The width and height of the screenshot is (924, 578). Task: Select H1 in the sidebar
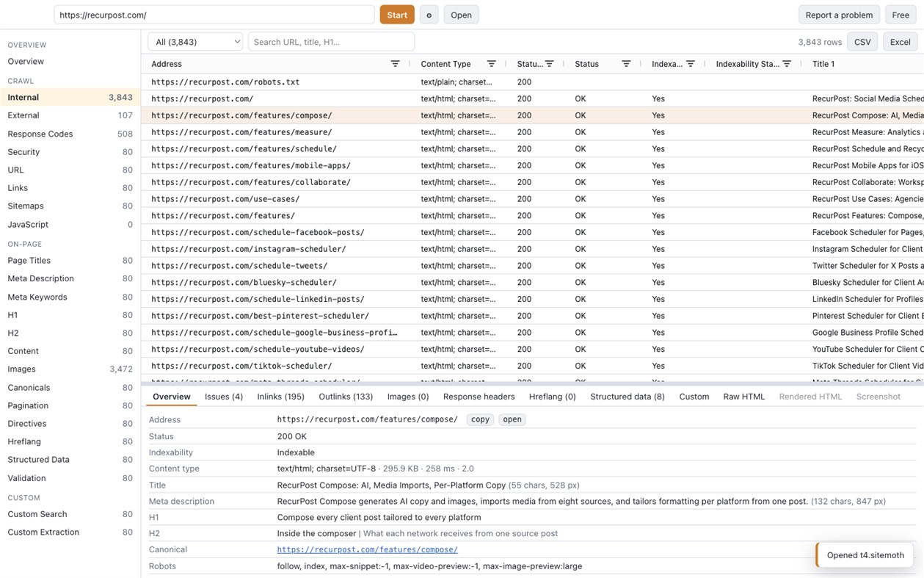[x=70, y=315]
